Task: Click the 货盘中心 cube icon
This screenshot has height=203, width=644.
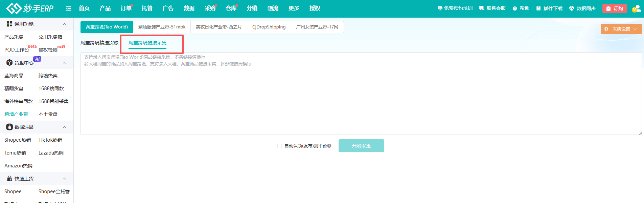Action: coord(9,63)
